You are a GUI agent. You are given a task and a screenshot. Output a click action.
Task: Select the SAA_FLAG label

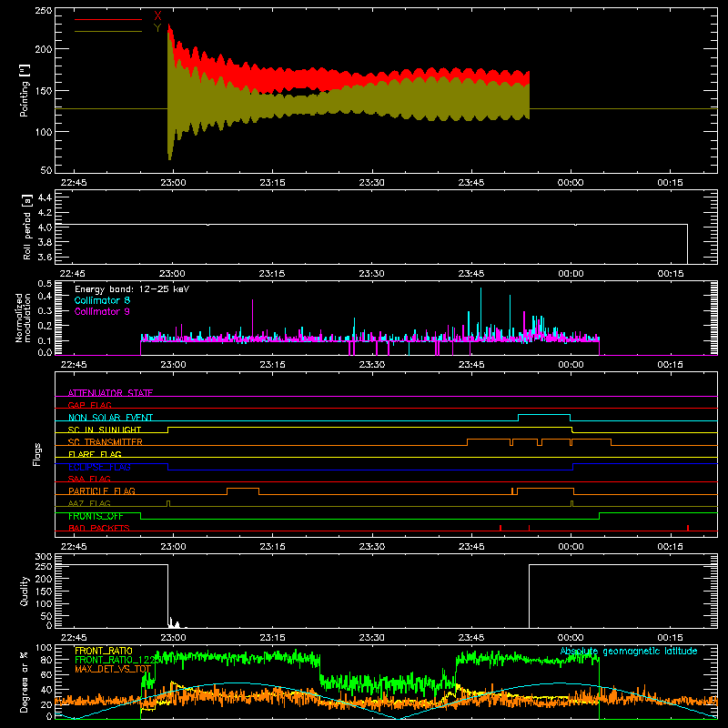(x=89, y=479)
